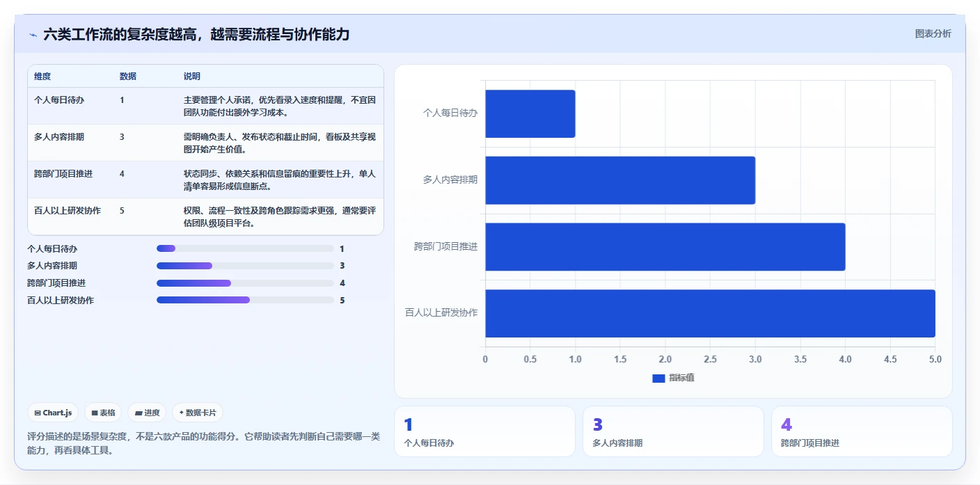Click the 数据卡片 tag chip
Viewport: 980px width, 485px height.
click(x=198, y=413)
